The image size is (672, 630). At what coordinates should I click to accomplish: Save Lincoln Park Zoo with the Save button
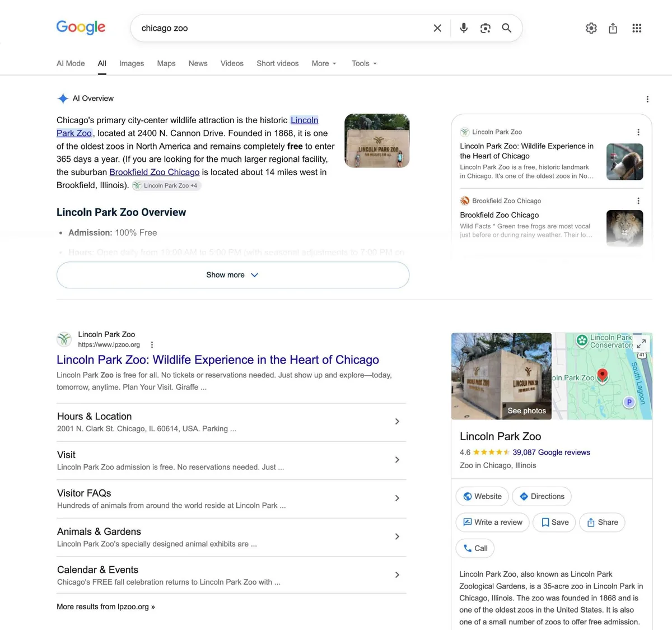click(x=554, y=522)
